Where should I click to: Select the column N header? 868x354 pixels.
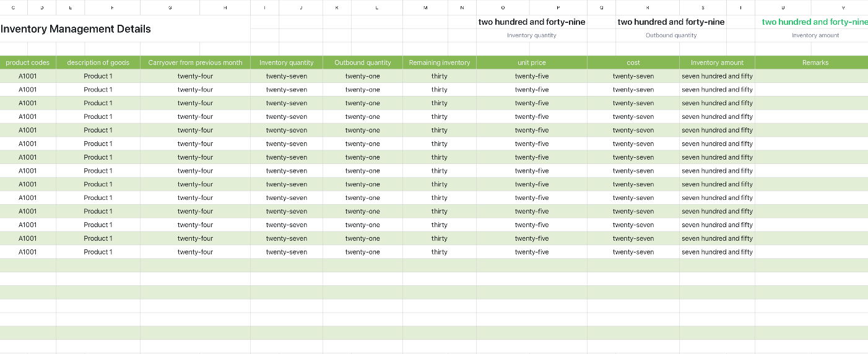click(x=462, y=7)
